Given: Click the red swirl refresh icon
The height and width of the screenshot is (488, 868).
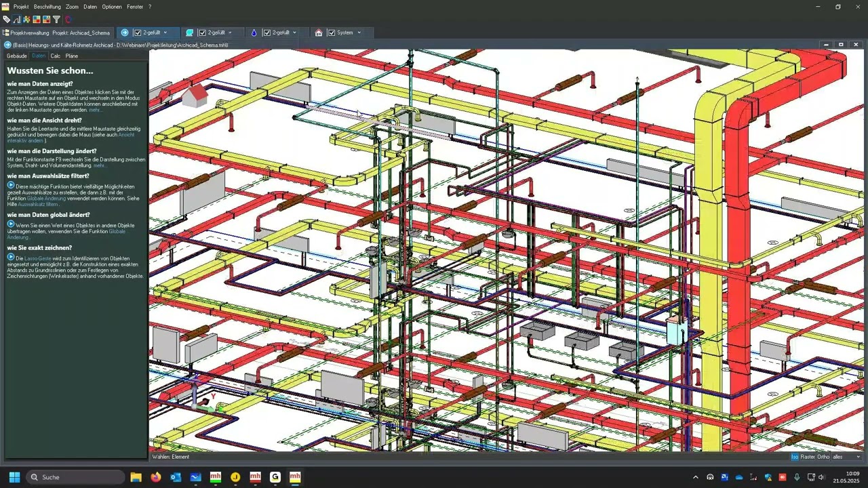Looking at the screenshot, I should (68, 20).
